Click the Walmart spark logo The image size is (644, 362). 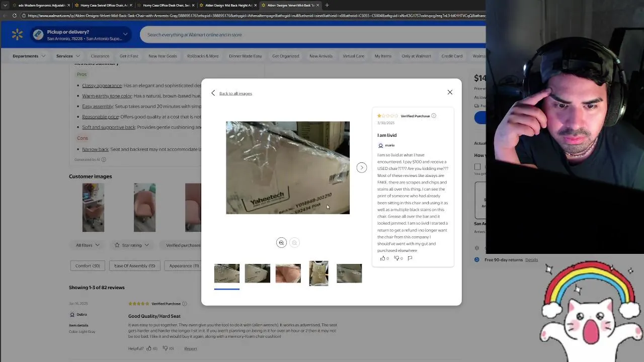pyautogui.click(x=18, y=35)
